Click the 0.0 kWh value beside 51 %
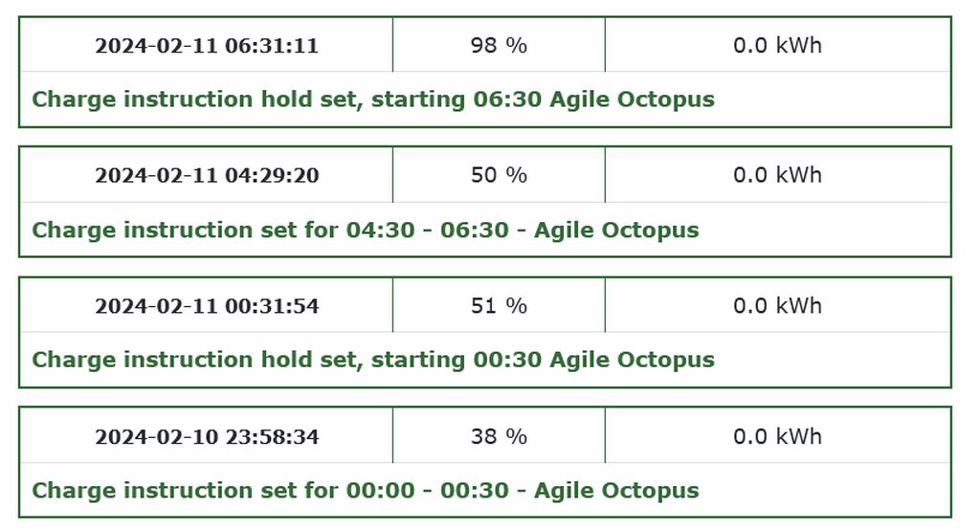980x528 pixels. (x=777, y=306)
